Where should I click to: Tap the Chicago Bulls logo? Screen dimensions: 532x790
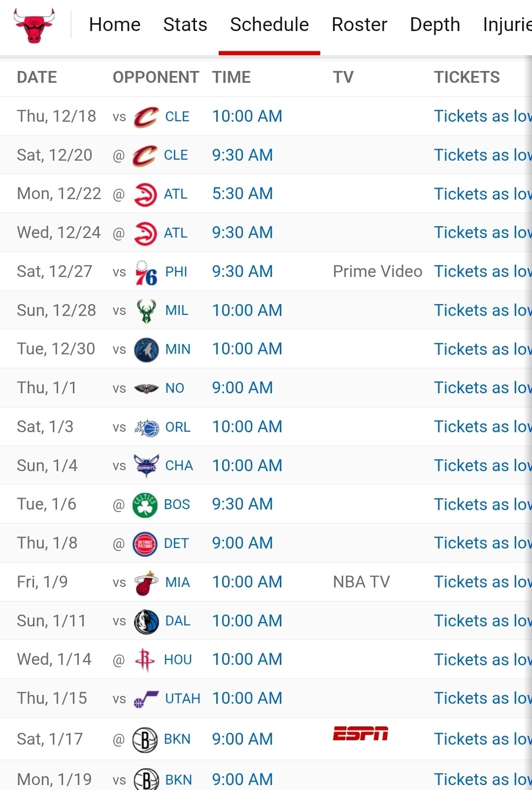click(x=34, y=25)
